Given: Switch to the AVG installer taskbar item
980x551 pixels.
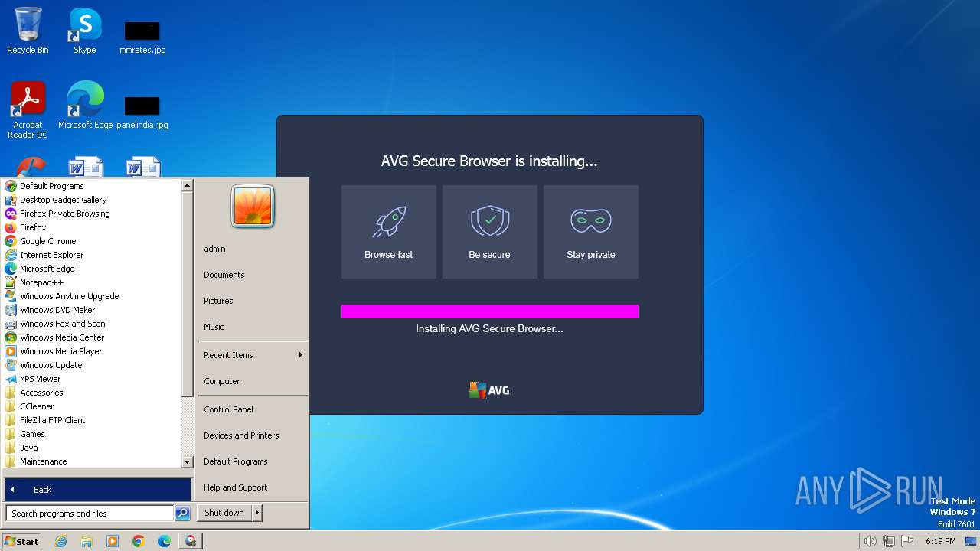Looking at the screenshot, I should pyautogui.click(x=191, y=541).
